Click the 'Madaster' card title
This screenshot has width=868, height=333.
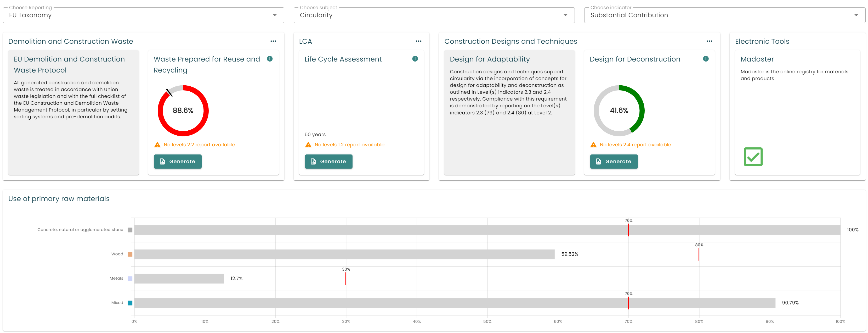tap(757, 59)
